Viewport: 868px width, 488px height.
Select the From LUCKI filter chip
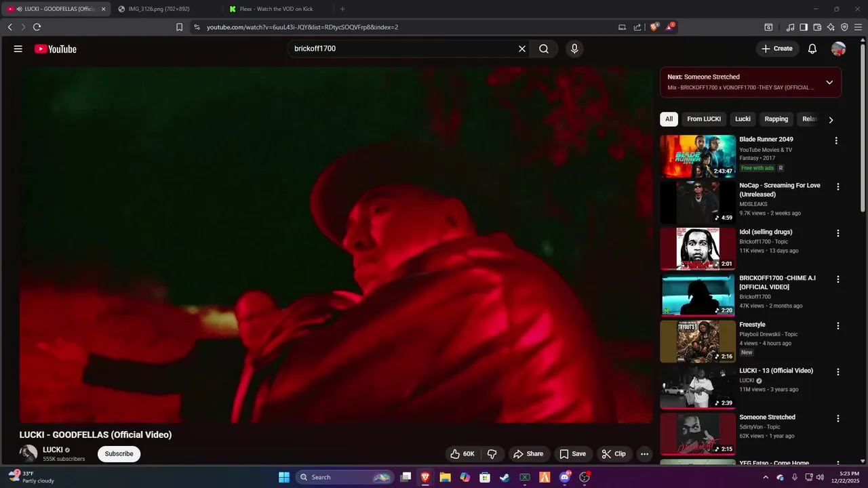click(x=704, y=119)
